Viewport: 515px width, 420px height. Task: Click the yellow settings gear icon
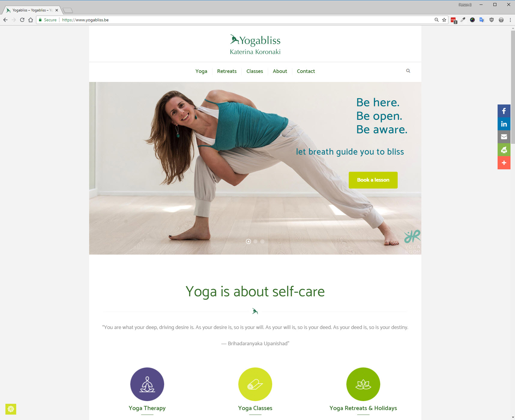tap(11, 409)
